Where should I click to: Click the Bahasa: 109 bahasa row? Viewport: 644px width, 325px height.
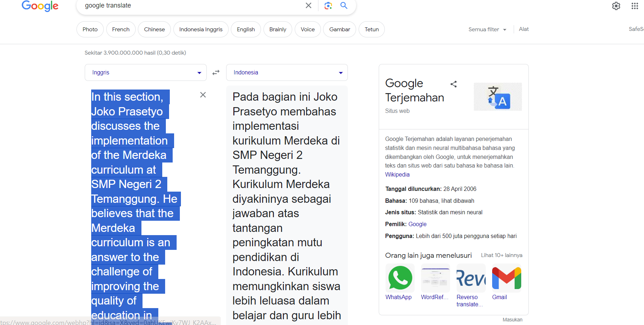coord(430,201)
